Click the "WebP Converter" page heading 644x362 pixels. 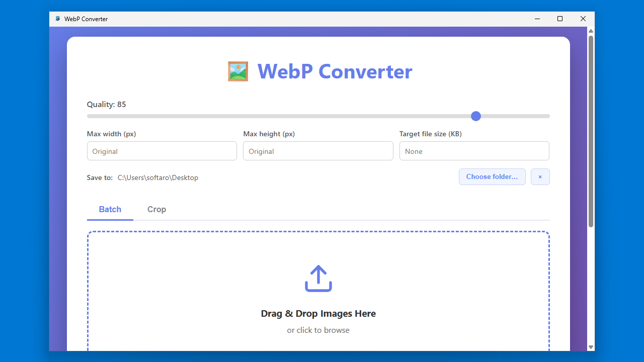coord(335,71)
